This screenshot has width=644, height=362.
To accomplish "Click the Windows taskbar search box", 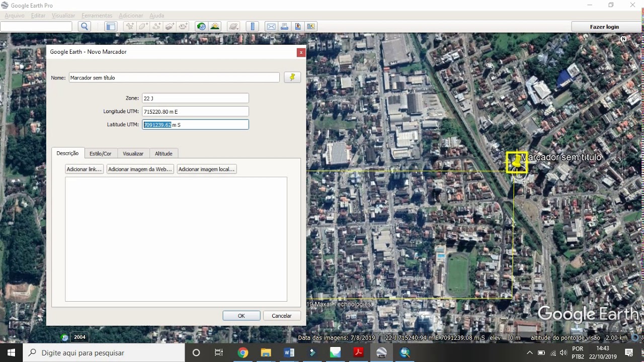I will tap(104, 352).
